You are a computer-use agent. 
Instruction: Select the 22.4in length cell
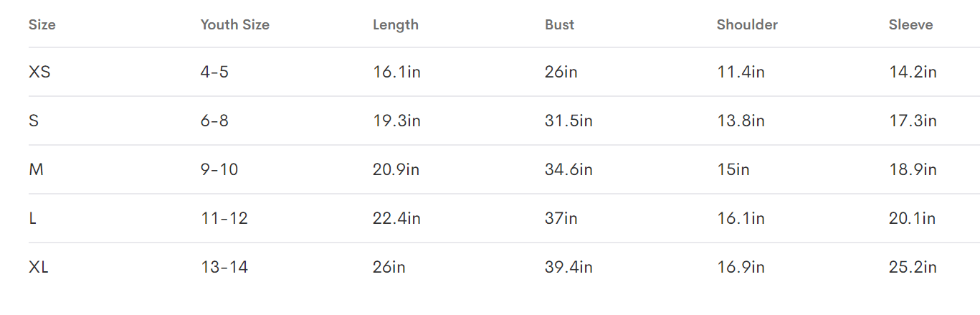[x=396, y=218]
